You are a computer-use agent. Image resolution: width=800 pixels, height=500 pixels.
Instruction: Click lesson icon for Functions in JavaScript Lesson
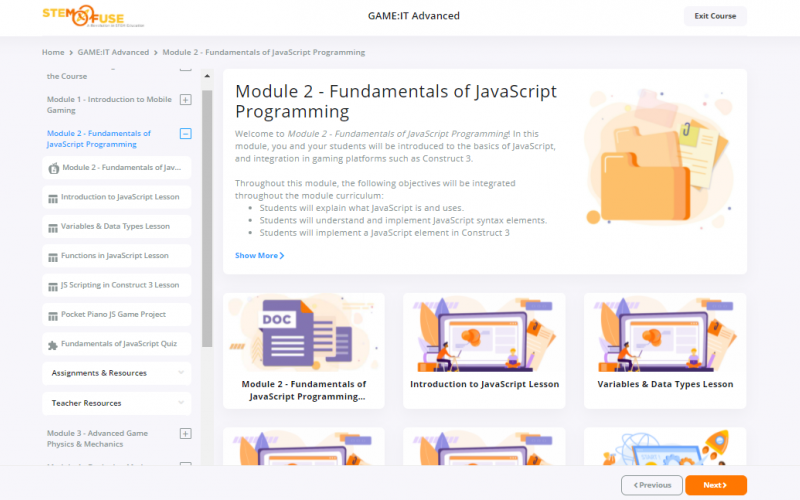(53, 257)
